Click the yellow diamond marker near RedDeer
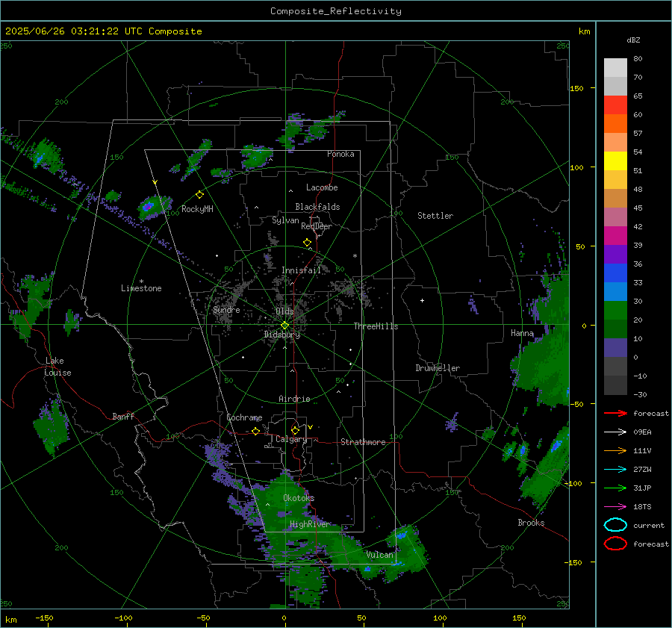Viewport: 672px width, 628px height. [x=307, y=243]
